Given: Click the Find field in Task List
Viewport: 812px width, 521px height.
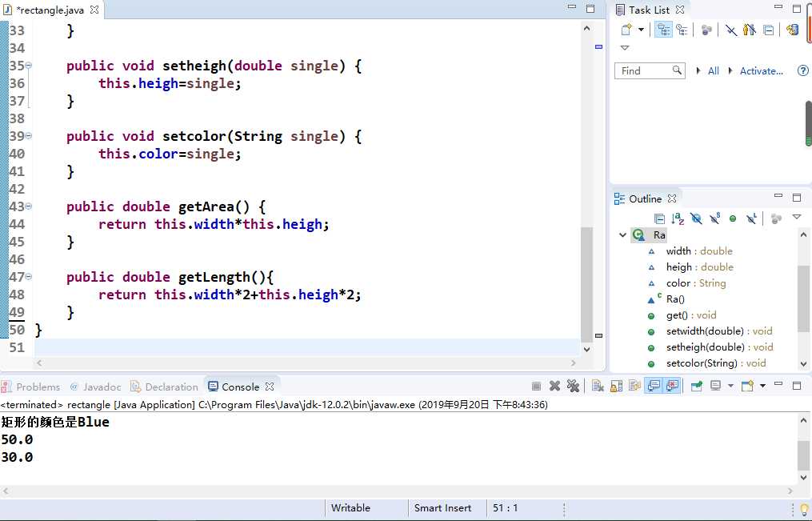Looking at the screenshot, I should click(650, 70).
